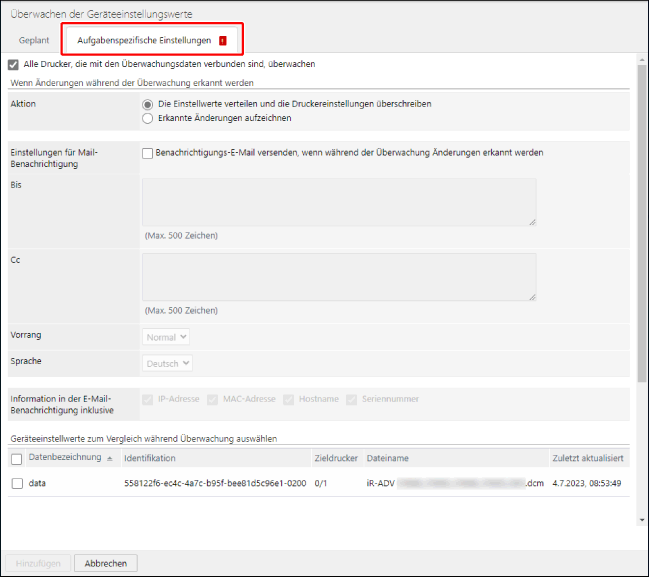Open the Sprache dropdown
The image size is (649, 577).
click(x=168, y=363)
